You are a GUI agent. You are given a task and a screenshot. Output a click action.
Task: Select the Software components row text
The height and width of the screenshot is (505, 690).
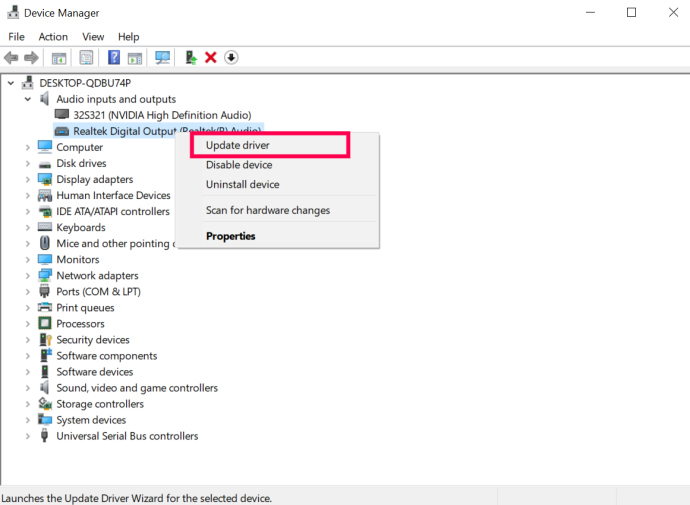[x=106, y=356]
